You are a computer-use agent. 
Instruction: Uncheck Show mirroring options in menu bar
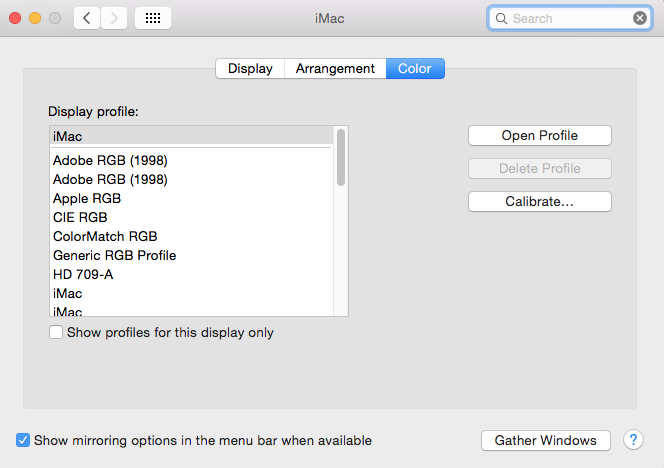coord(23,440)
